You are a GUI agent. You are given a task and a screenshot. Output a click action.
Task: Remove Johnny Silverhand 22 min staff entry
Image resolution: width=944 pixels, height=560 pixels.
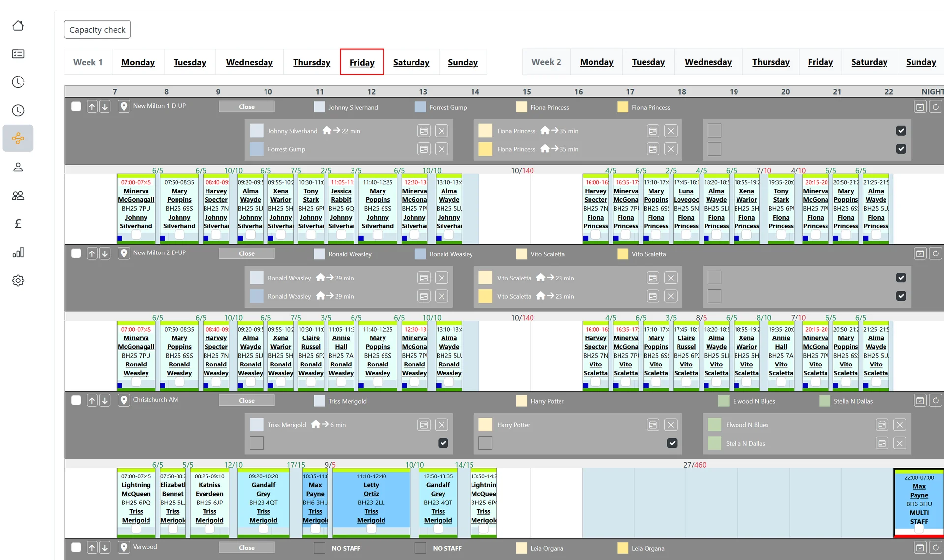(x=442, y=131)
